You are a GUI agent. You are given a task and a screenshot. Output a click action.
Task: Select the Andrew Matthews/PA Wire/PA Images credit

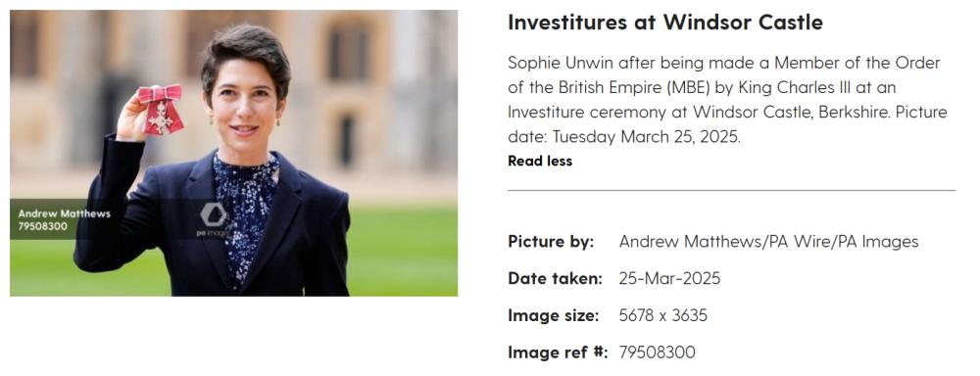768,242
